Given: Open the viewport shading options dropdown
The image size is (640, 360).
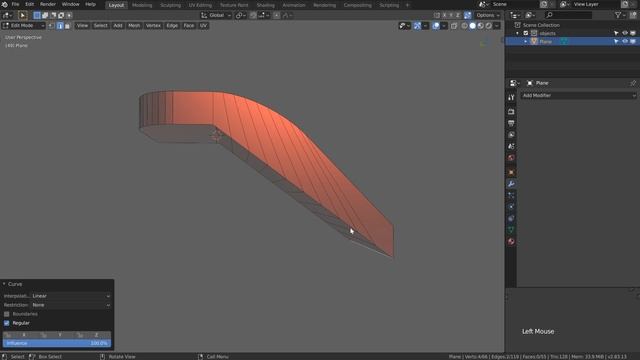Looking at the screenshot, I should [x=497, y=26].
